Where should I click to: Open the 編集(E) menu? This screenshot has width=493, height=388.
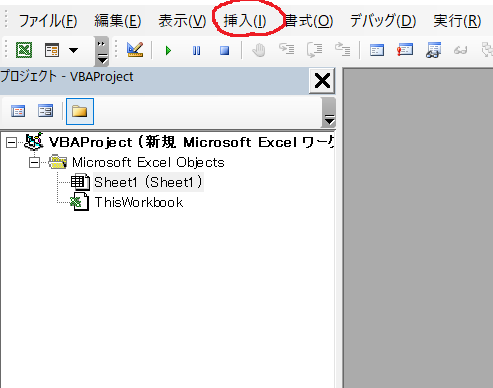pos(118,21)
